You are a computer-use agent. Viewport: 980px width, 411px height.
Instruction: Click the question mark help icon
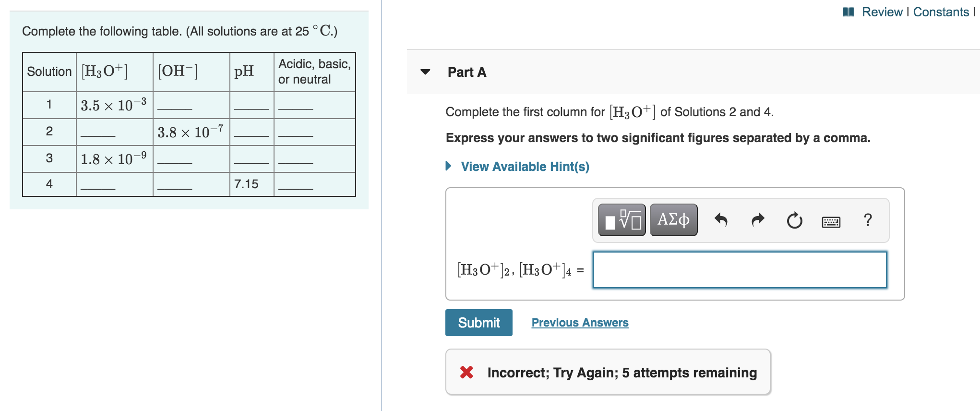[868, 220]
